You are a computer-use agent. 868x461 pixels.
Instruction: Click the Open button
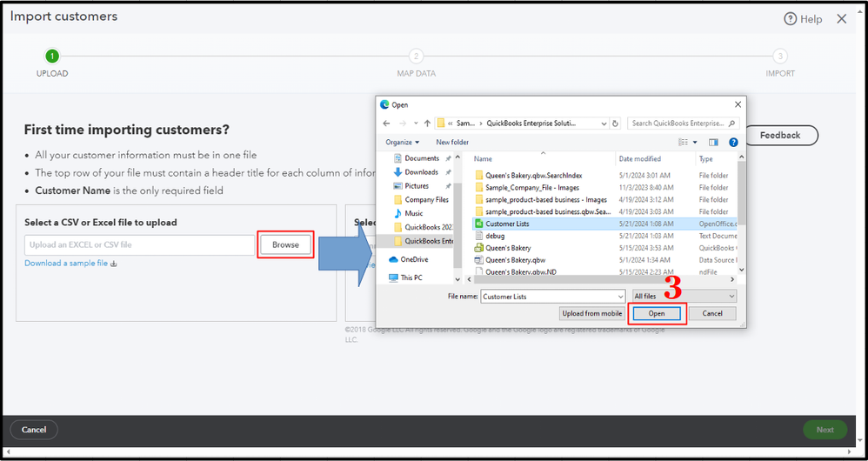click(657, 313)
